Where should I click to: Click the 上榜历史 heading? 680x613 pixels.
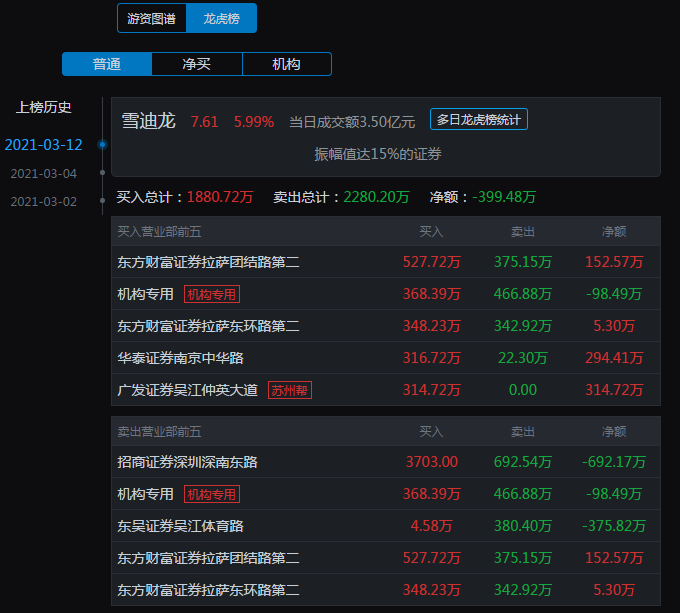(x=43, y=108)
